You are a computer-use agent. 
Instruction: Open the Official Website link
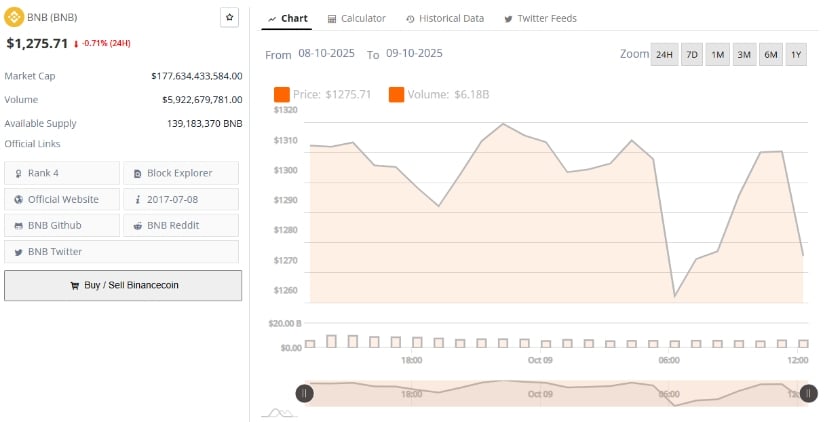pyautogui.click(x=62, y=199)
